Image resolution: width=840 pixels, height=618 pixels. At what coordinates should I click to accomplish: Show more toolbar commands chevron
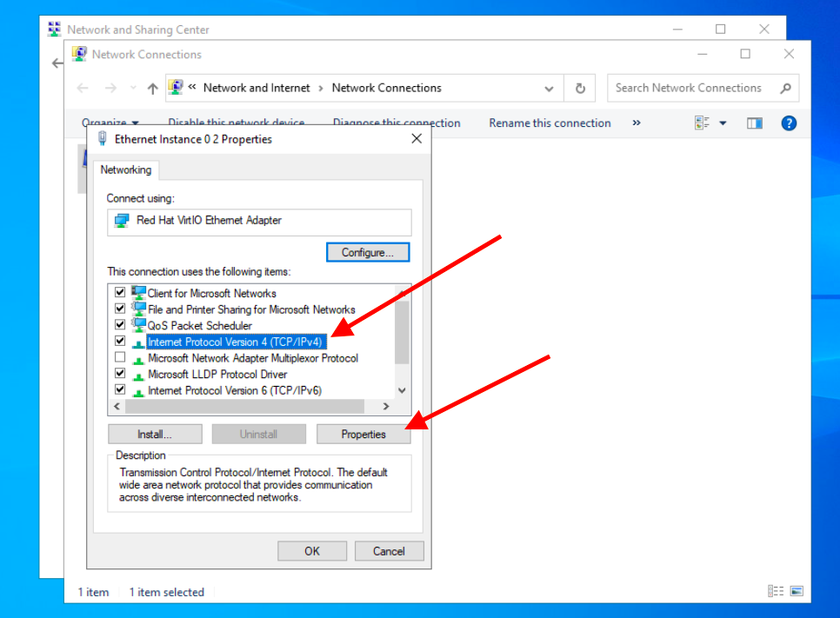637,123
